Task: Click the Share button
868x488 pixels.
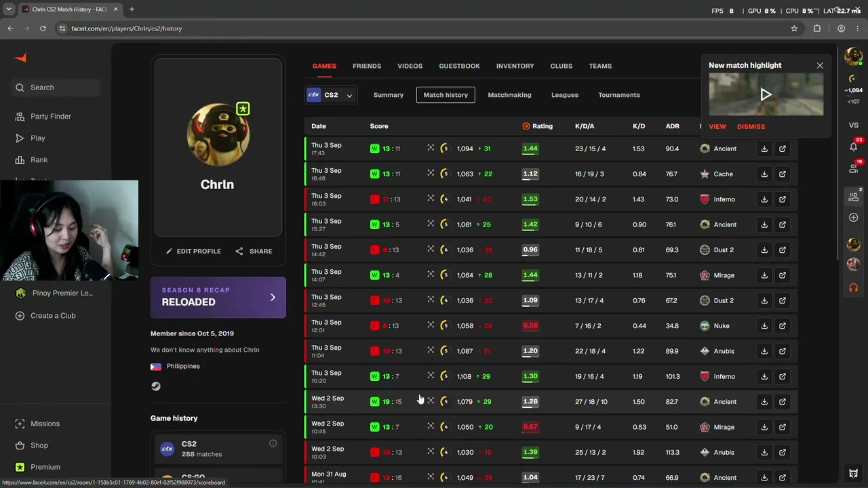Action: [254, 251]
